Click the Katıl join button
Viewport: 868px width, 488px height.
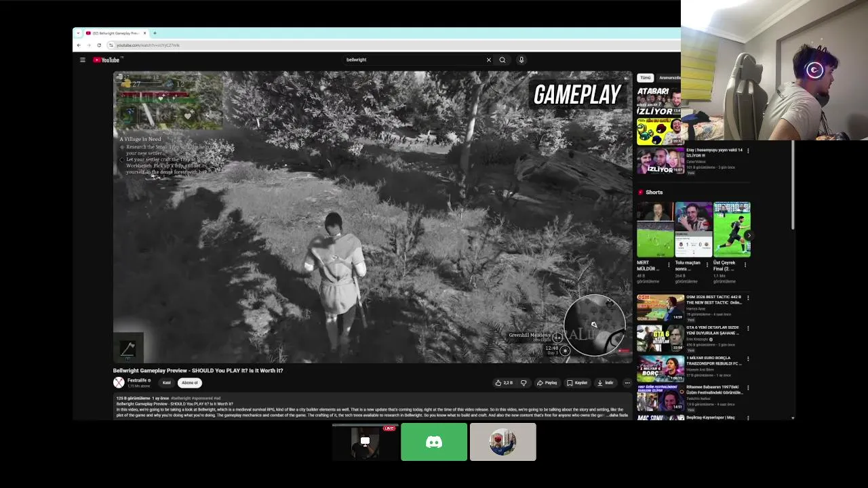[166, 383]
